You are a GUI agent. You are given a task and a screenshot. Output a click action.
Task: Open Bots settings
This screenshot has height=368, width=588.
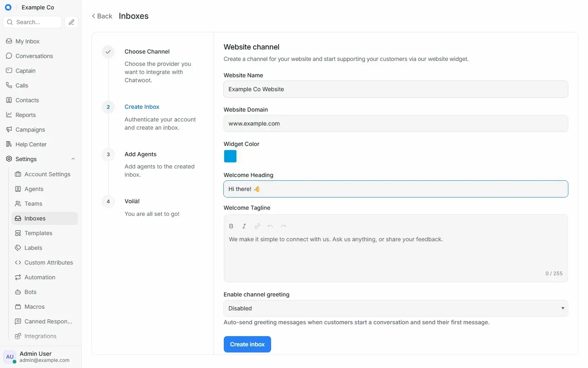(x=45, y=292)
